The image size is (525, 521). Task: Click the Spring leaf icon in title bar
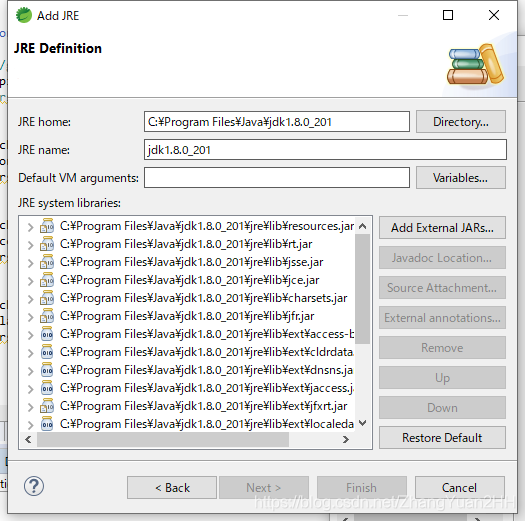point(24,15)
